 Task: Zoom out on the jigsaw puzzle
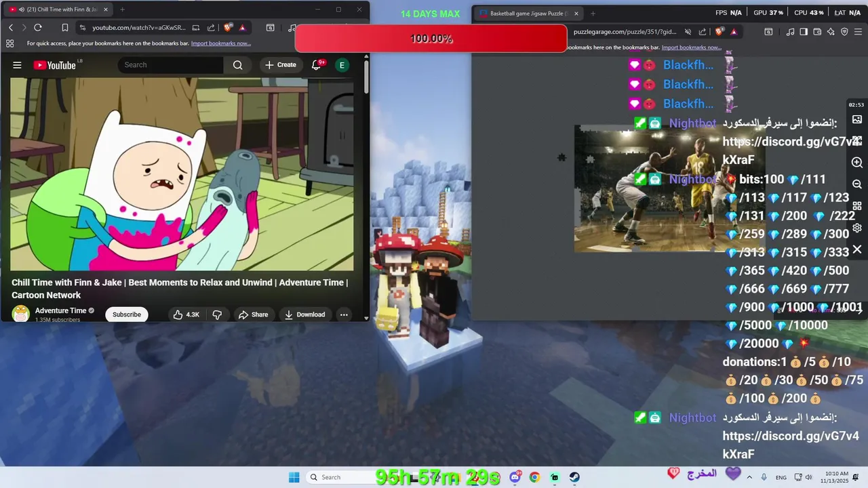click(x=857, y=184)
